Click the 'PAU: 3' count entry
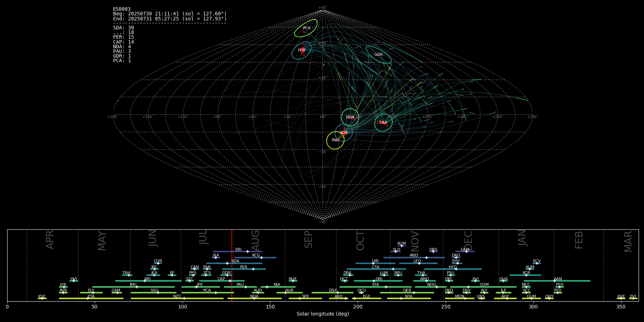This screenshot has width=644, height=322. tap(122, 52)
